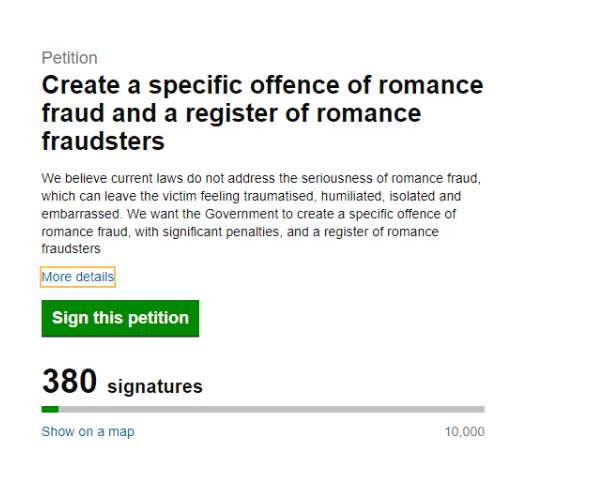Viewport: 600px width, 500px height.
Task: Click the gray "Petition" label above the title
Action: click(x=69, y=58)
